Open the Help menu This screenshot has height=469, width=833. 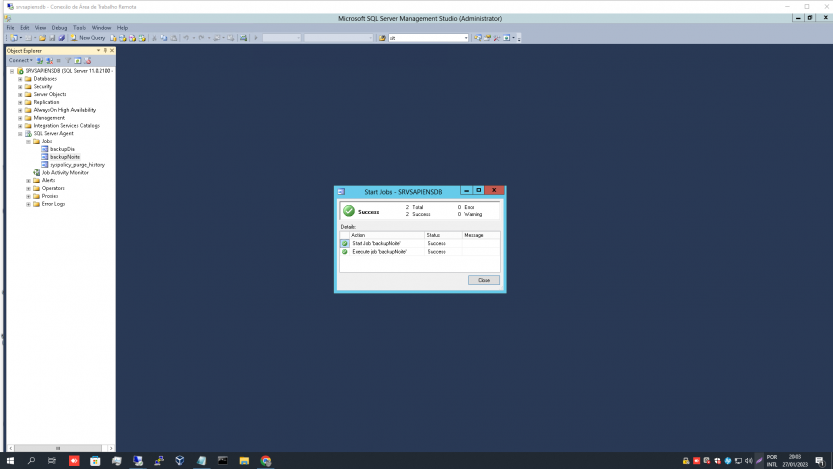[x=122, y=28]
